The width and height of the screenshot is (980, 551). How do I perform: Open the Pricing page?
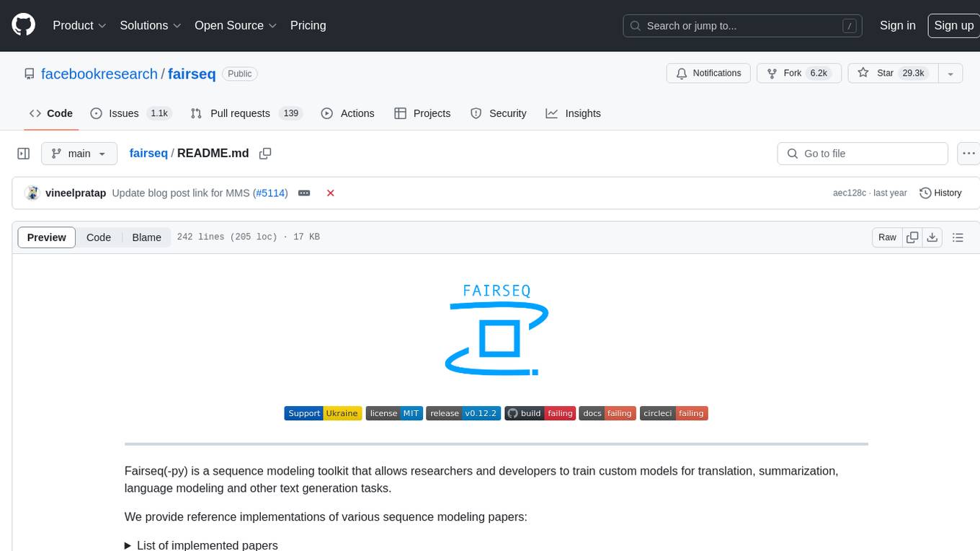pyautogui.click(x=308, y=25)
